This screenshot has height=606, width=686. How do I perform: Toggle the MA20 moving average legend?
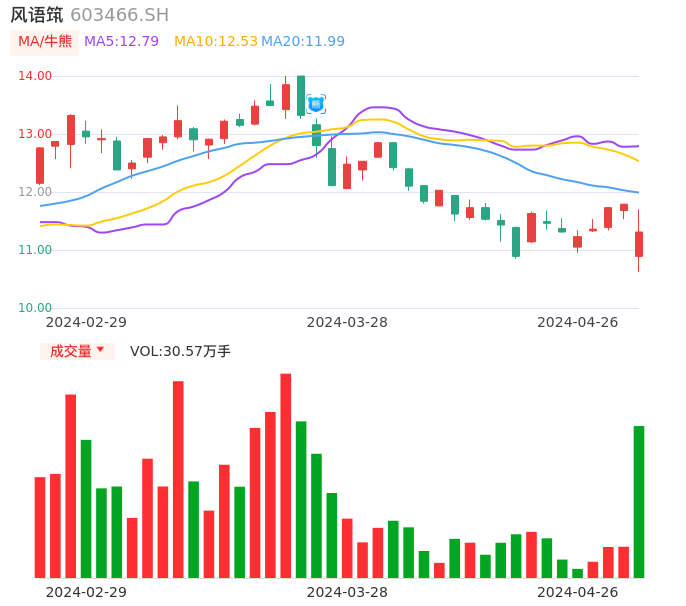click(x=303, y=42)
